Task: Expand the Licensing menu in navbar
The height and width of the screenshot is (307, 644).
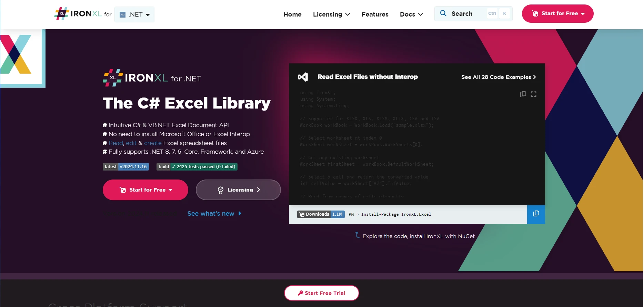Action: [331, 14]
